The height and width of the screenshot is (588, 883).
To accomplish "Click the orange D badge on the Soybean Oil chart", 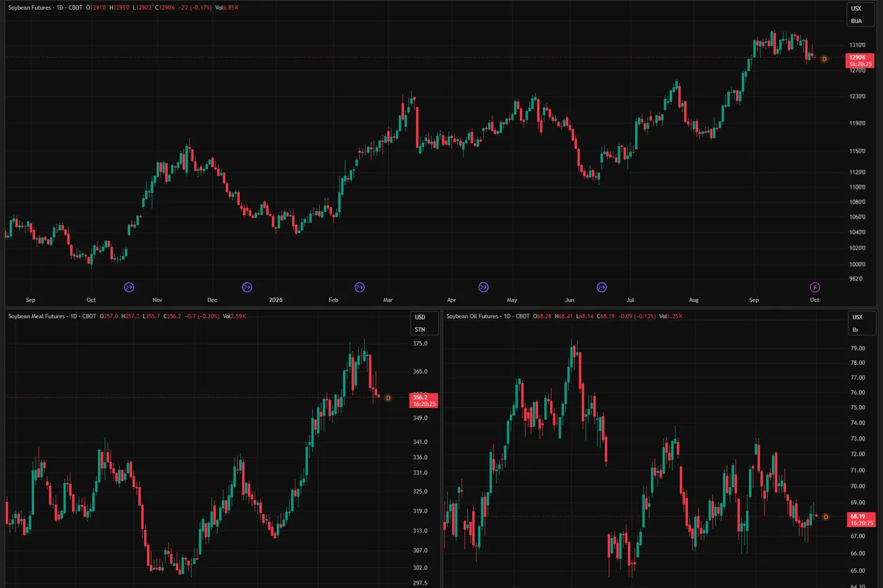I will [x=825, y=516].
